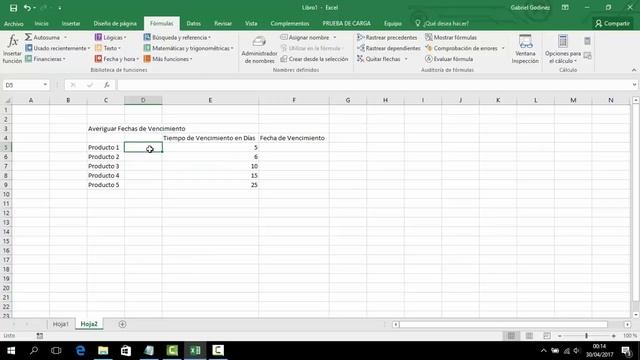Click the zoom out minus button
Image resolution: width=640 pixels, height=360 pixels.
click(x=560, y=336)
